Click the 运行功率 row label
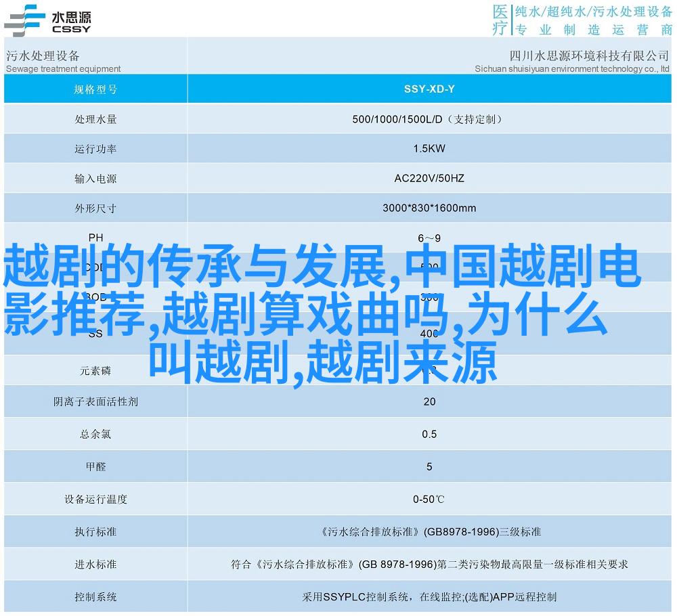This screenshot has height=616, width=677. coord(95,149)
